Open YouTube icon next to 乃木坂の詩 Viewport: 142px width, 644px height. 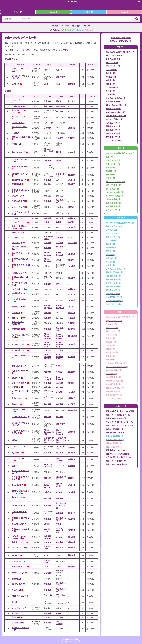24,107
